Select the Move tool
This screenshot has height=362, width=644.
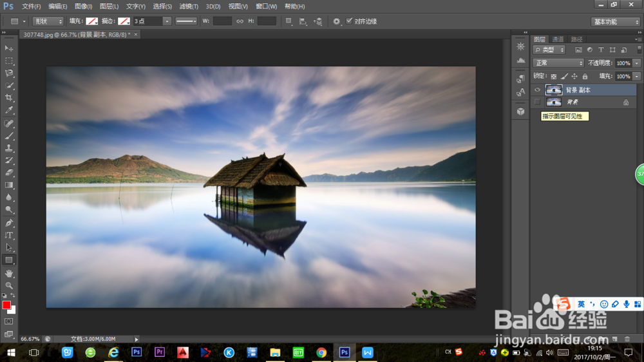point(8,48)
